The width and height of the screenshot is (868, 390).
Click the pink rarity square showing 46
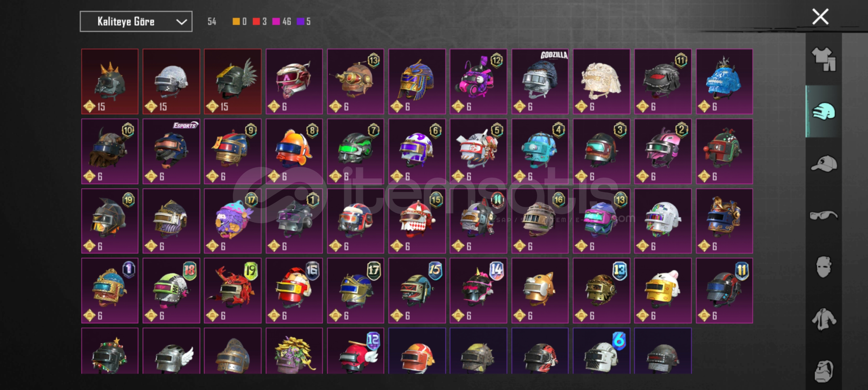pyautogui.click(x=276, y=22)
